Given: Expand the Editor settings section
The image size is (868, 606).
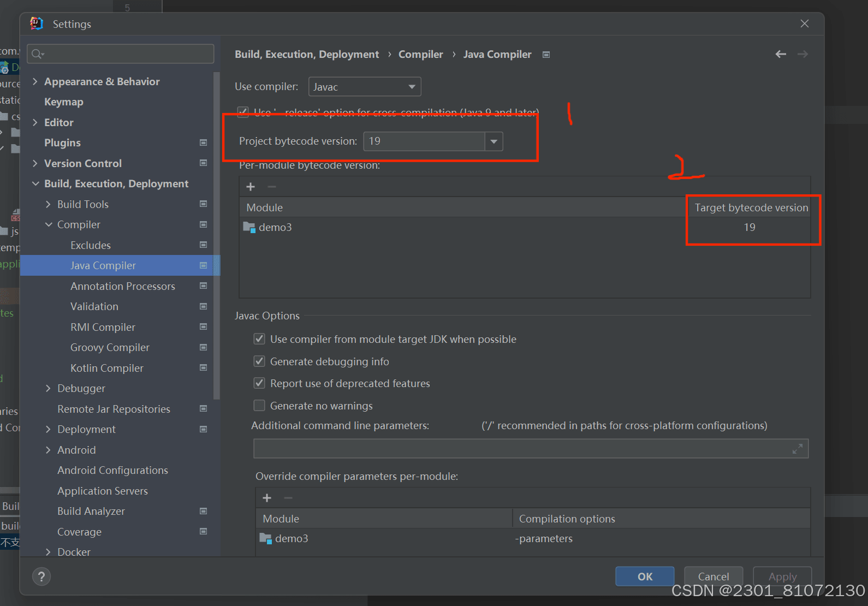Looking at the screenshot, I should coord(35,122).
